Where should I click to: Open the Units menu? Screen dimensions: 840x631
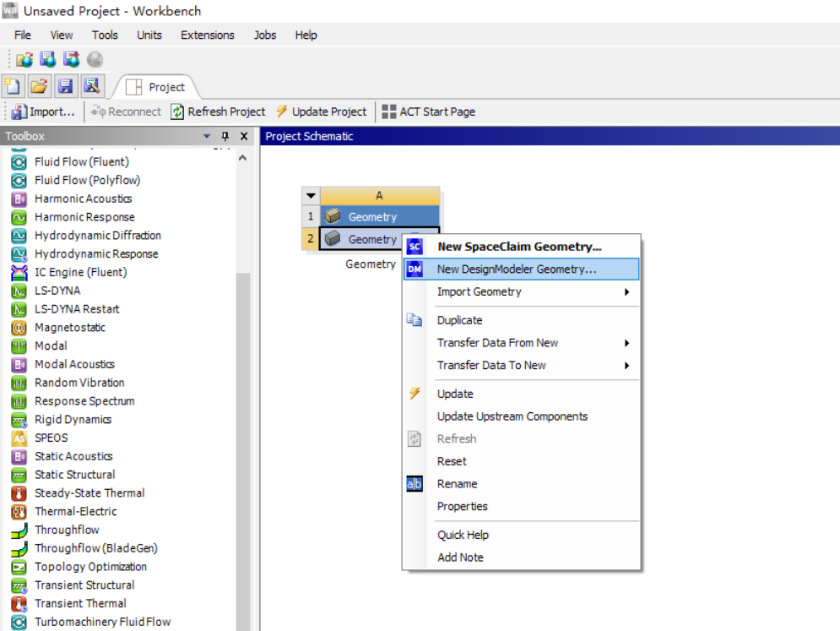pyautogui.click(x=149, y=35)
